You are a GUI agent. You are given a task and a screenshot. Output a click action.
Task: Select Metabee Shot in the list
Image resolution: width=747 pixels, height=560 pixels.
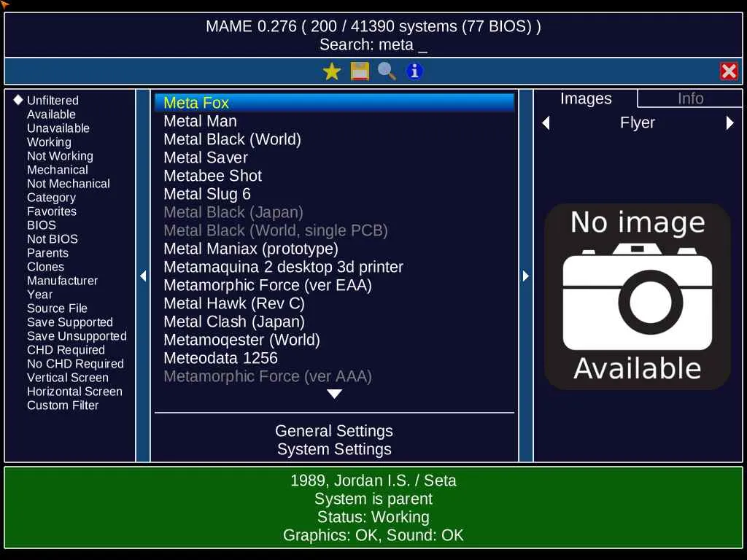(x=334, y=176)
